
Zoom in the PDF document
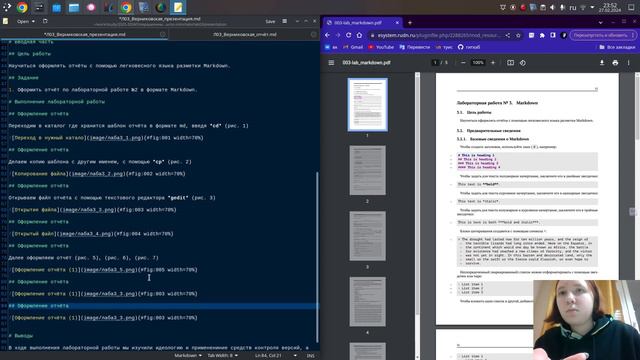click(x=493, y=63)
